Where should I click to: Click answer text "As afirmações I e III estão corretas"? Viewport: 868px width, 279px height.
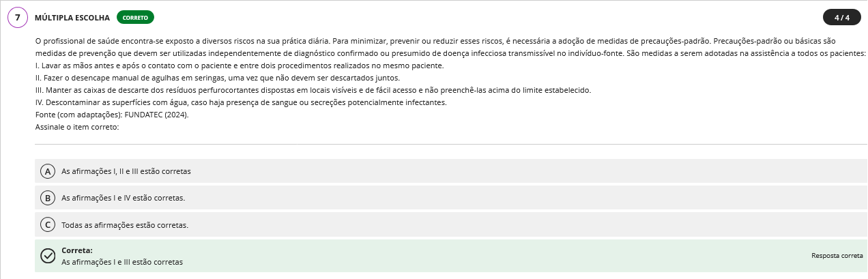click(122, 262)
